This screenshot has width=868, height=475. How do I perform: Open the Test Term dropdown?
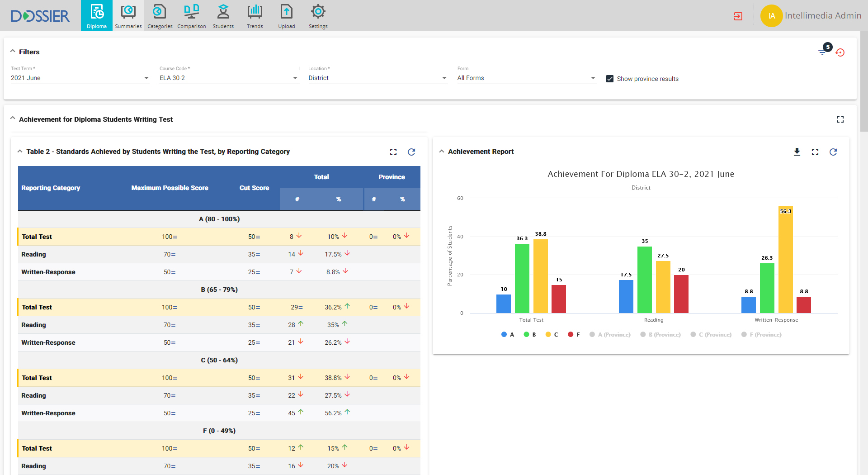[80, 78]
